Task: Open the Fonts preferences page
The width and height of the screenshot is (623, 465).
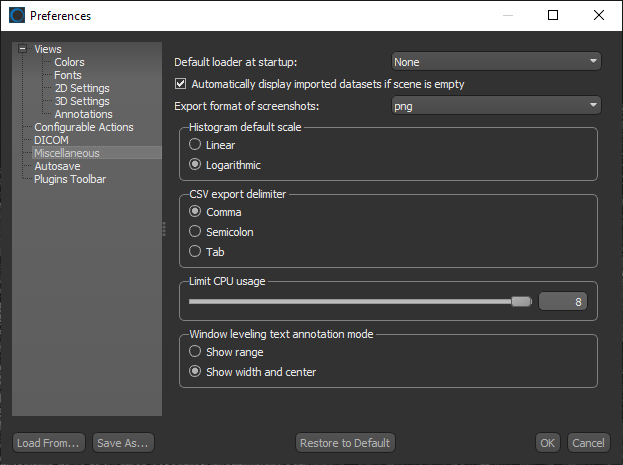Action: coord(68,75)
